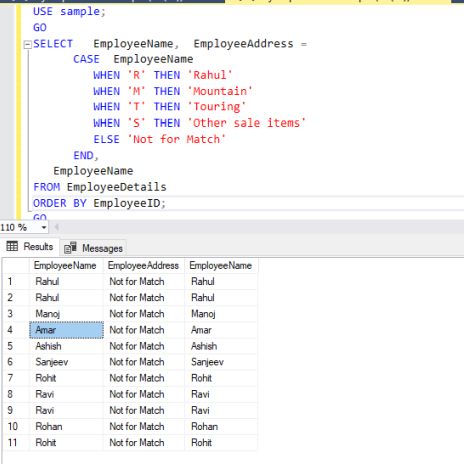Click the 'Touring' string literal
The image size is (464, 464).
[x=216, y=107]
